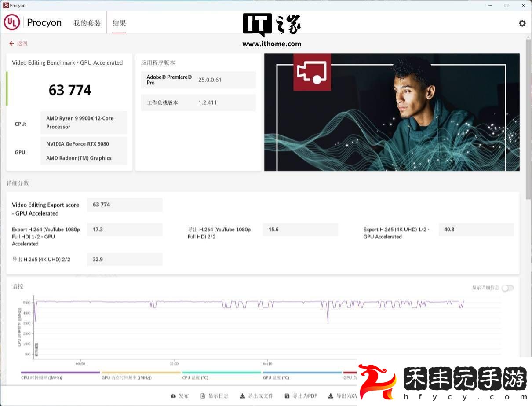Click the 导出 H.264 2/2 label
The image size is (532, 406).
pos(219,233)
